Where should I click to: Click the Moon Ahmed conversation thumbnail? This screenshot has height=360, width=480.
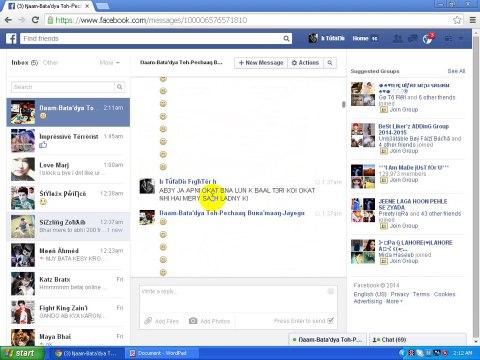[x=23, y=255]
